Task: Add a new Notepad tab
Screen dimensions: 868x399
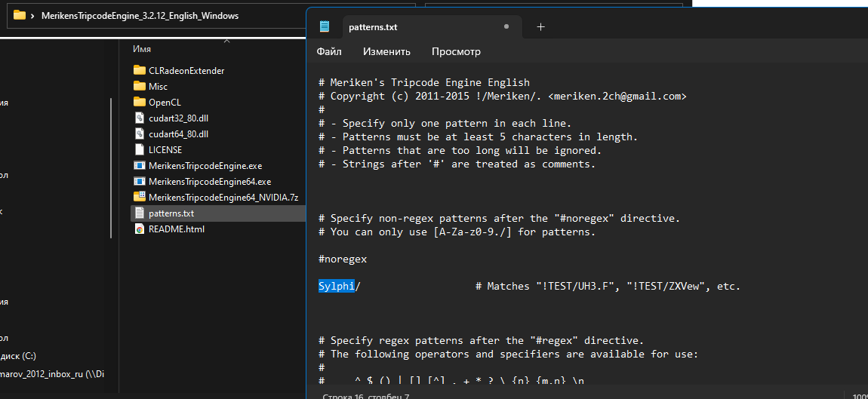Action: point(540,27)
